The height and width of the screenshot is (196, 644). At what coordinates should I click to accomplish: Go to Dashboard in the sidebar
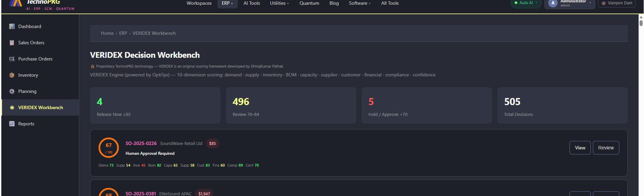[x=40, y=27]
